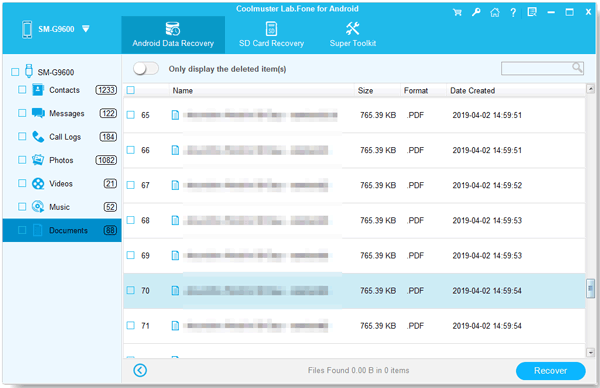Open the shopping cart purchase icon
The image size is (600, 388).
tap(457, 13)
